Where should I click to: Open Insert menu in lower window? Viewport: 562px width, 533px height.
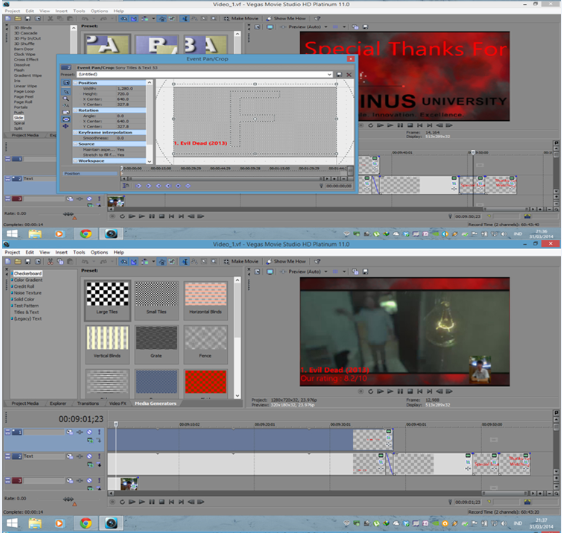pos(61,252)
